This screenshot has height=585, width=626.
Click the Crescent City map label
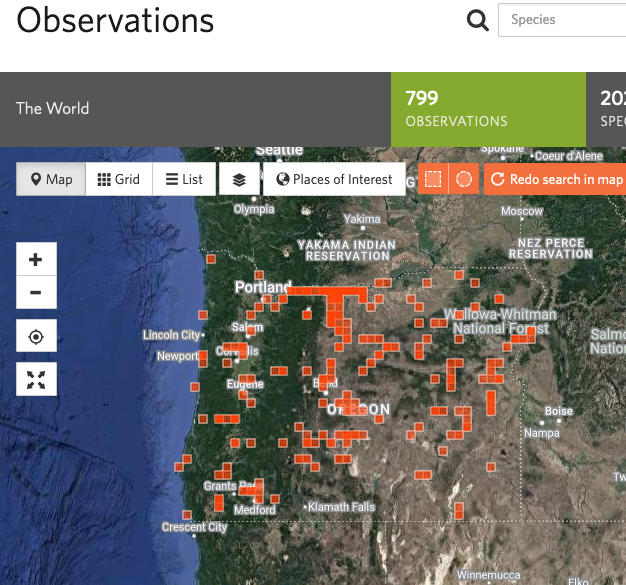click(194, 527)
